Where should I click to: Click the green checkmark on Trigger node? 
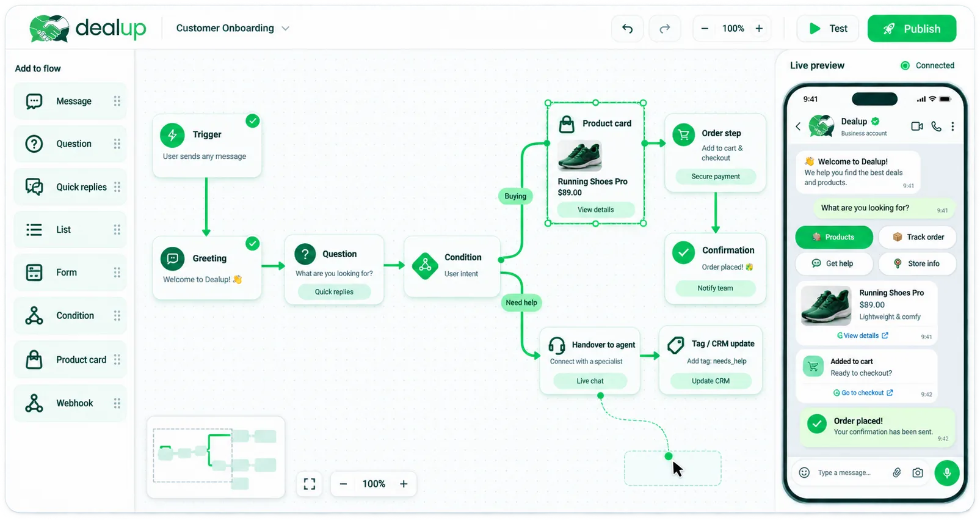tap(252, 121)
